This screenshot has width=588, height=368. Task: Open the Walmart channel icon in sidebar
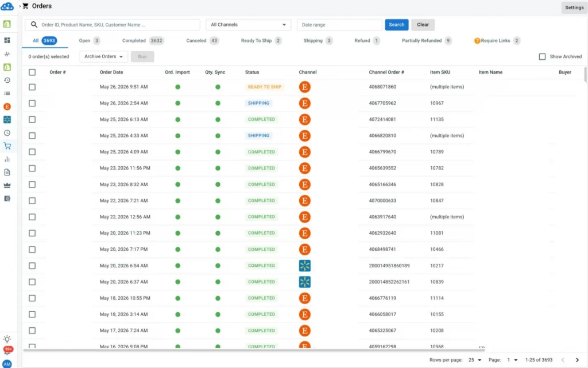[x=7, y=120]
